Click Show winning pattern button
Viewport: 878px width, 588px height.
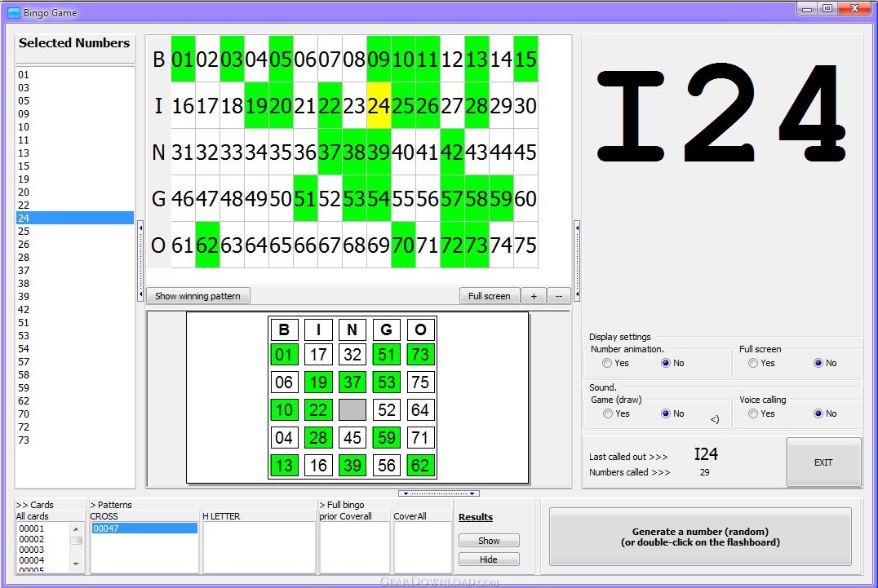tap(197, 296)
